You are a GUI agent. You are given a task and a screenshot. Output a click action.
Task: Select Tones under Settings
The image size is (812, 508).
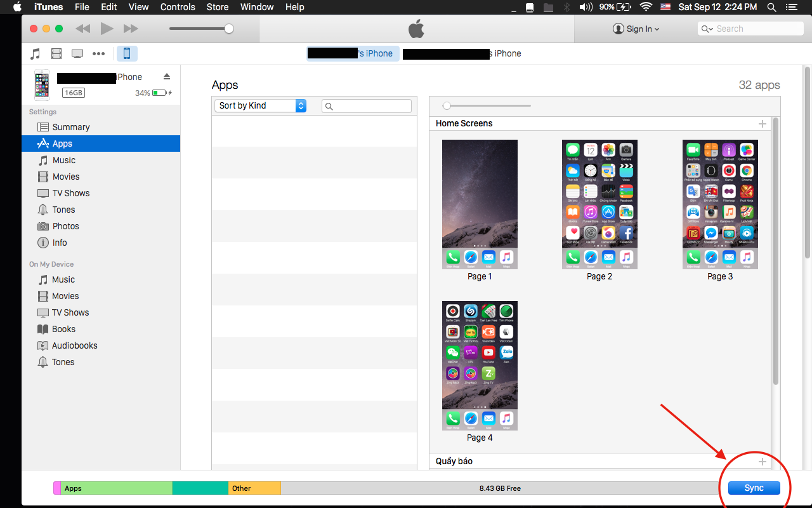pos(101,210)
